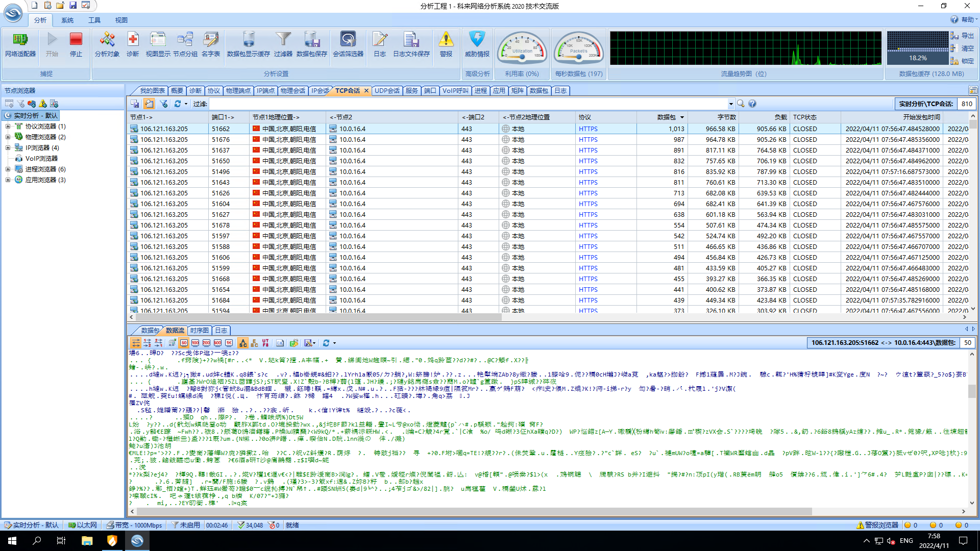Open the UDP会话 tab
The height and width of the screenshot is (551, 980).
[387, 91]
